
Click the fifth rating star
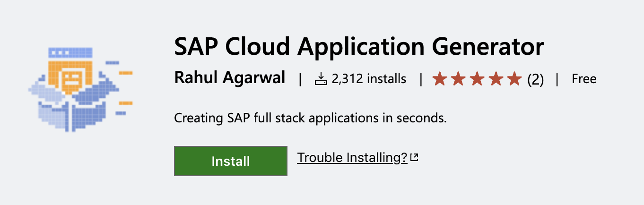pyautogui.click(x=514, y=79)
